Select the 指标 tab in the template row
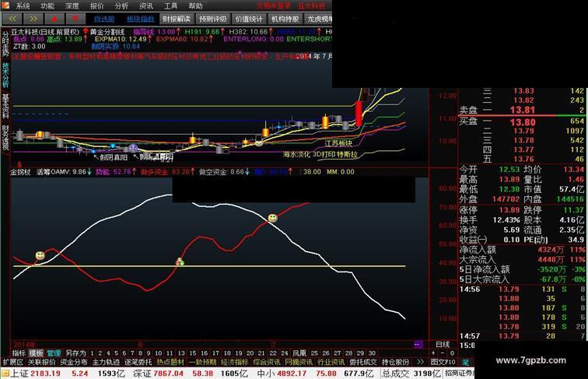 click(x=19, y=353)
